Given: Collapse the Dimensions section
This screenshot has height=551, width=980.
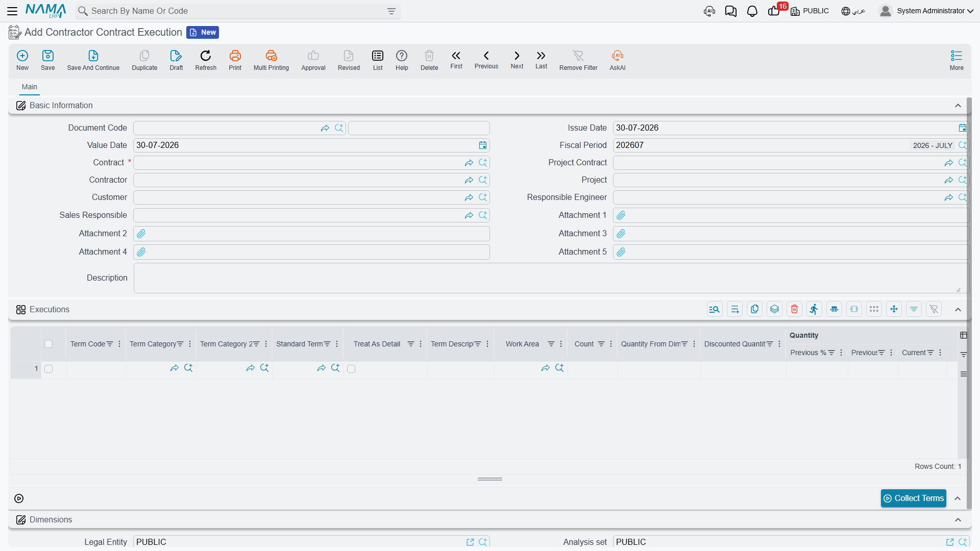Looking at the screenshot, I should click(x=958, y=520).
